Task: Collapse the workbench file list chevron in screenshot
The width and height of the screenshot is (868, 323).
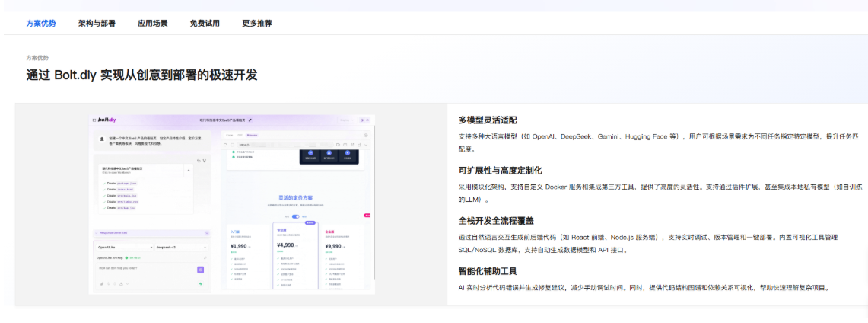Action: coord(187,171)
